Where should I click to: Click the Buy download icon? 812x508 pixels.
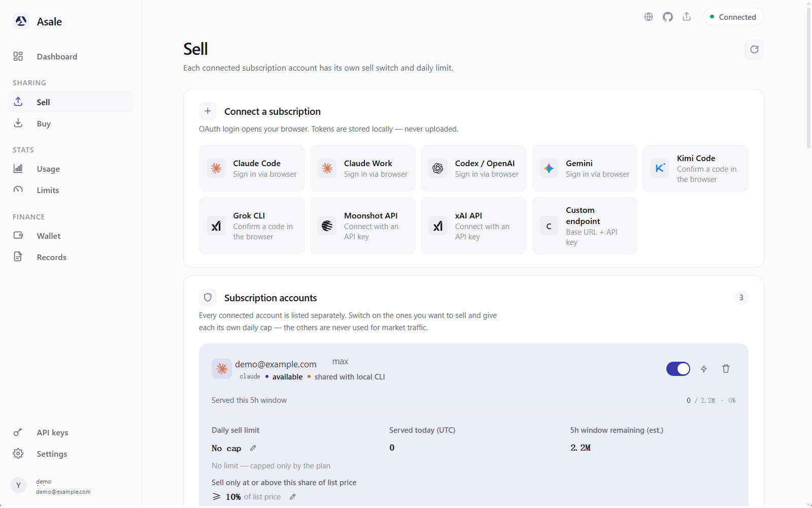(18, 123)
